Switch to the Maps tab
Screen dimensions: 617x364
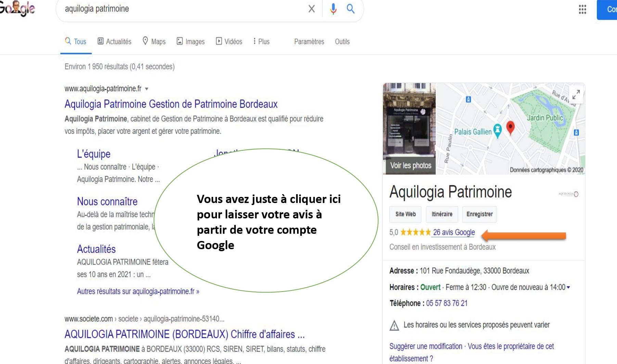[154, 41]
